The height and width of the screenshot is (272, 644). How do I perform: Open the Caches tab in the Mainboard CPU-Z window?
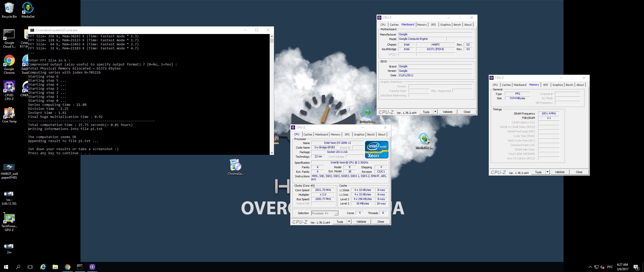[394, 25]
